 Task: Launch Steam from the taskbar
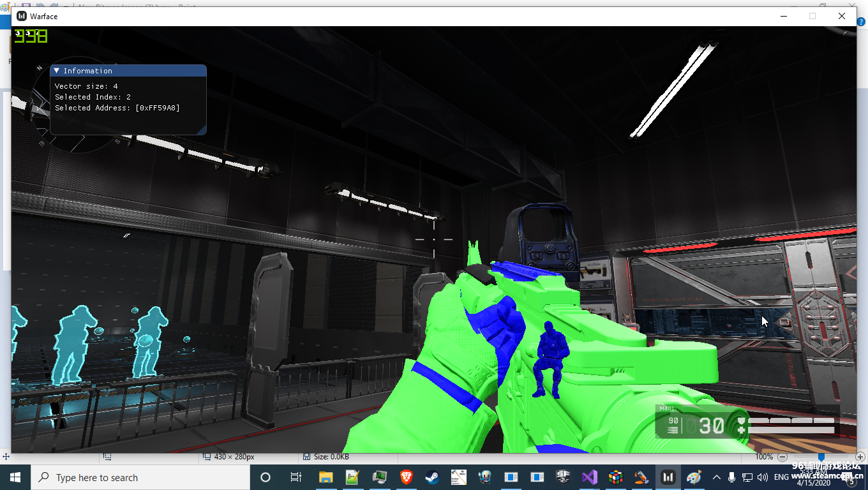coord(432,477)
